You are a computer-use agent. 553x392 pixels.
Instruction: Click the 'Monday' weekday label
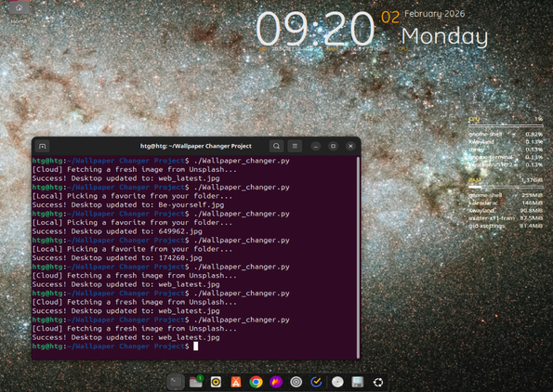[x=445, y=36]
